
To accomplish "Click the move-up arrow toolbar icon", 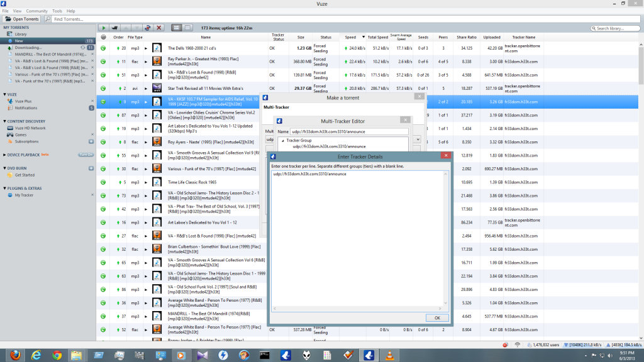I will tap(126, 28).
